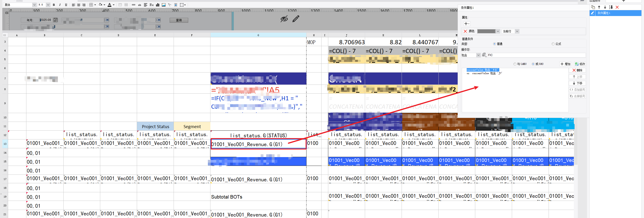Click the gray 颜色 color swatch
This screenshot has height=218, width=644.
tap(486, 31)
